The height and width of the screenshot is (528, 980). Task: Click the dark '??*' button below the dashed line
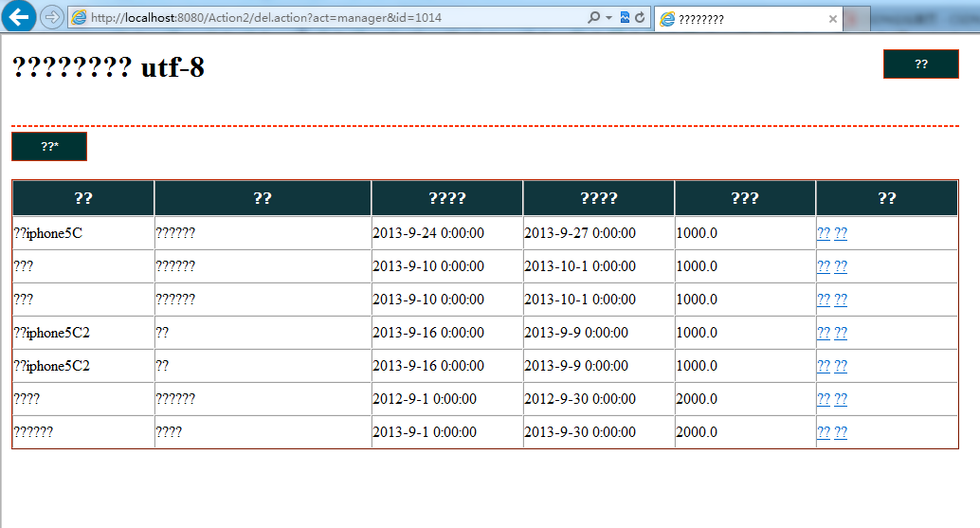click(49, 146)
